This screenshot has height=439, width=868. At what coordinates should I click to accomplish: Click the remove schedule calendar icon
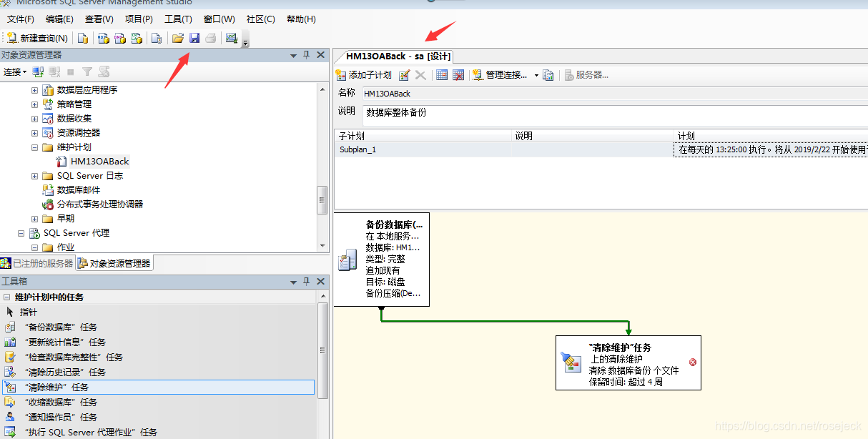click(458, 75)
